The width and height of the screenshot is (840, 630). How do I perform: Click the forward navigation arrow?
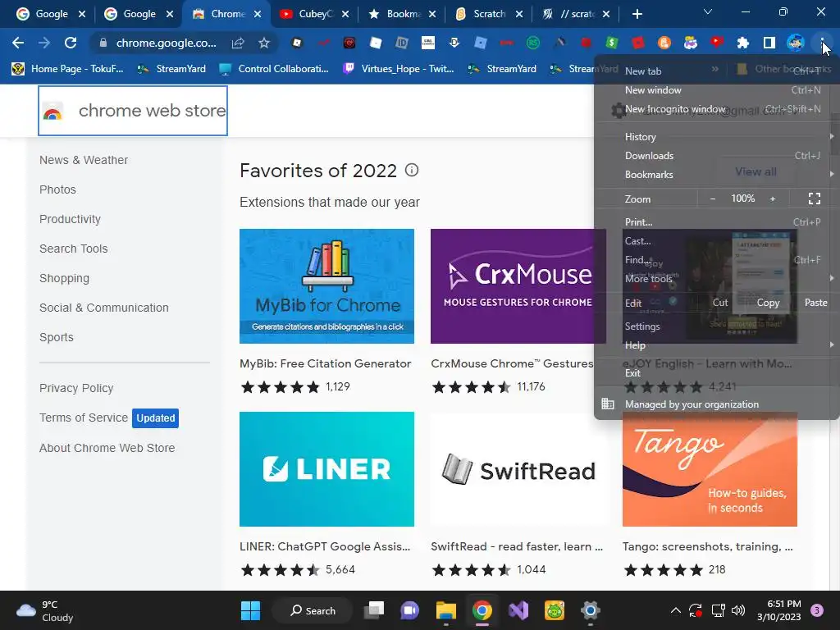[x=44, y=43]
